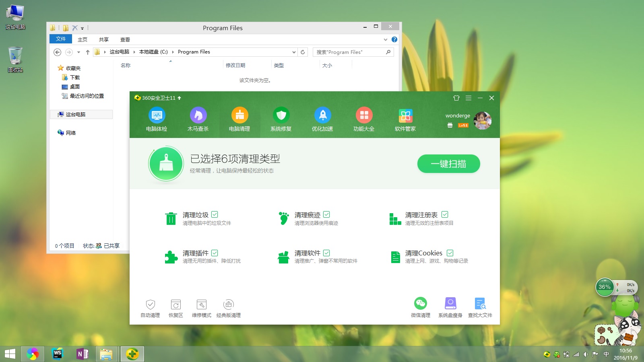Uncheck the 清理软件 checkbox
Viewport: 644px width, 362px height.
click(x=326, y=253)
